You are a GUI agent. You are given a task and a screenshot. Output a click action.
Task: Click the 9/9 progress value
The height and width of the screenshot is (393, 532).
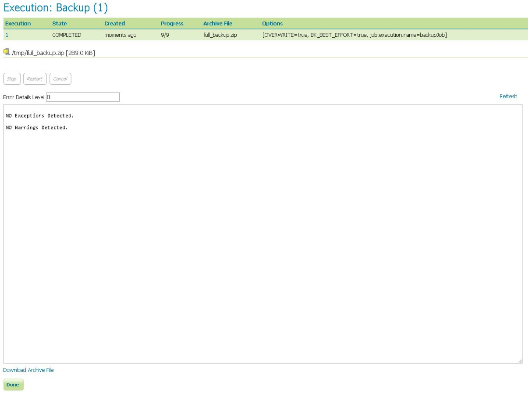(x=165, y=35)
